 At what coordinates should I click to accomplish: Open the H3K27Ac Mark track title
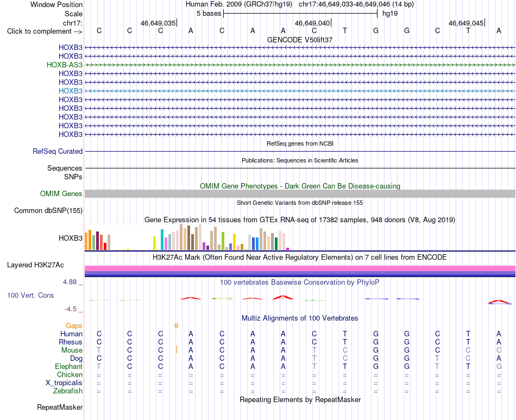click(300, 258)
